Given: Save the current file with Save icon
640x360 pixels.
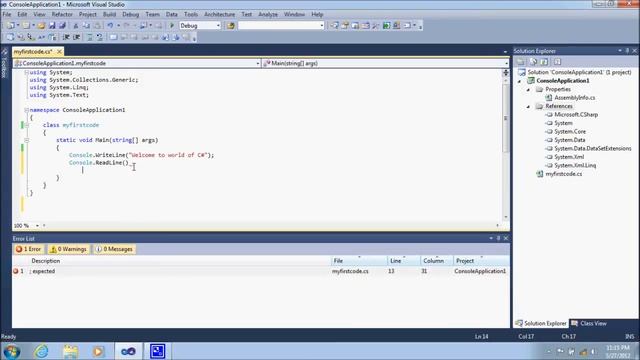Looking at the screenshot, I should 52,26.
